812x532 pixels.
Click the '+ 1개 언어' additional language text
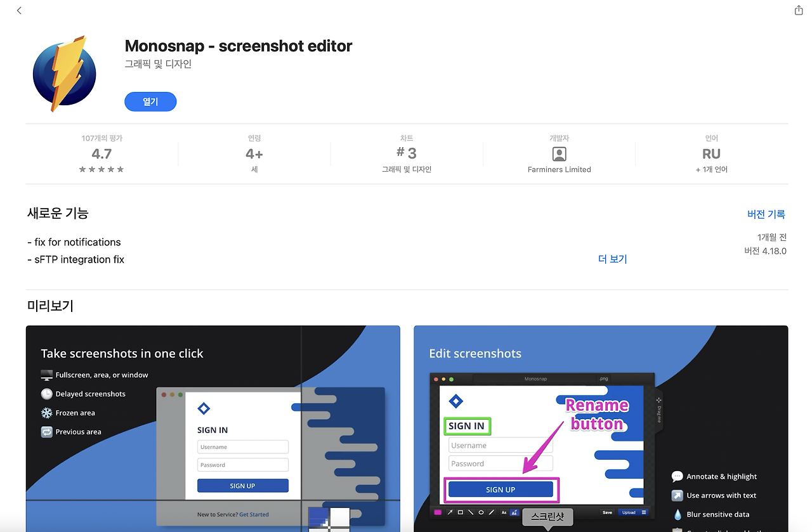pos(711,169)
